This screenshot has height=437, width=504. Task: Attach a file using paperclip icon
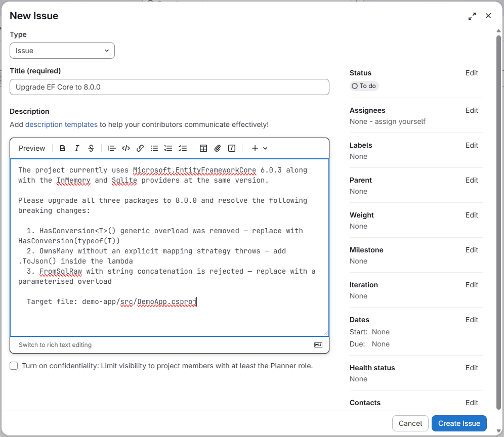point(218,148)
